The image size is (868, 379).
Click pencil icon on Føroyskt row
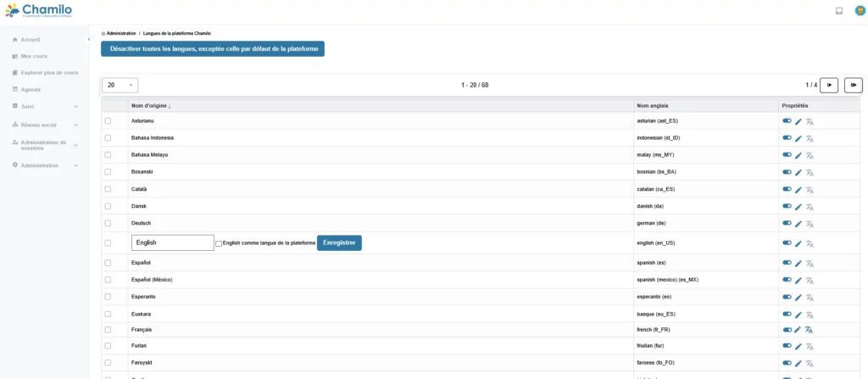click(x=798, y=364)
